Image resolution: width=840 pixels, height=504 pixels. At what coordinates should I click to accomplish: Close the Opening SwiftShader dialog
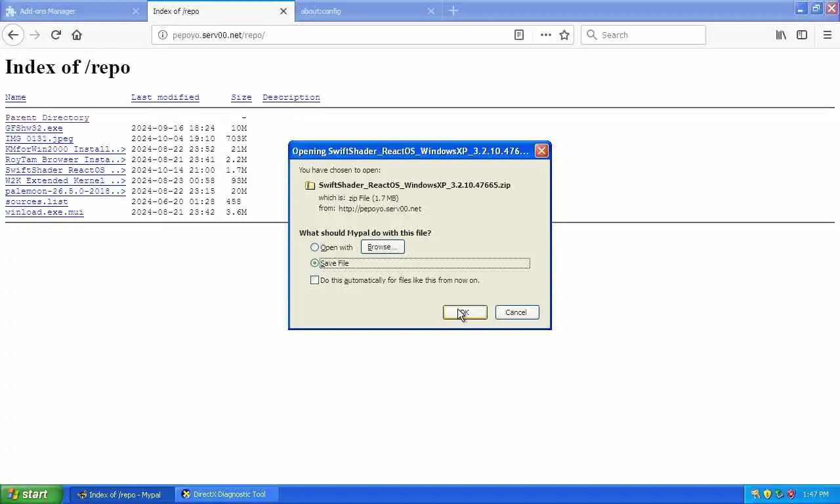point(541,151)
